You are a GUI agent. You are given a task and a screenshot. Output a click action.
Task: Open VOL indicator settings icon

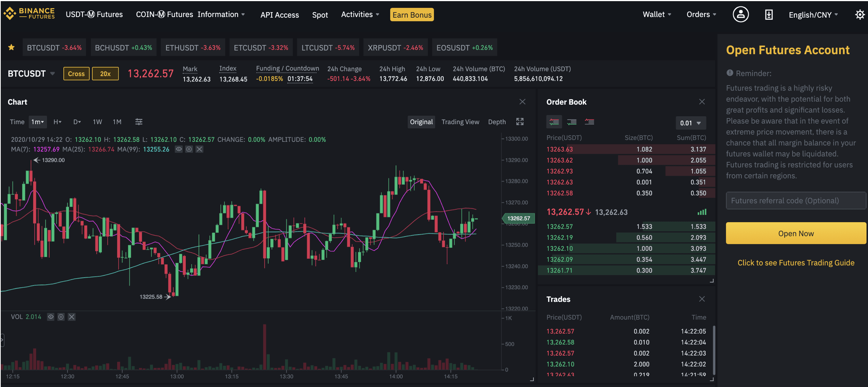pos(61,317)
